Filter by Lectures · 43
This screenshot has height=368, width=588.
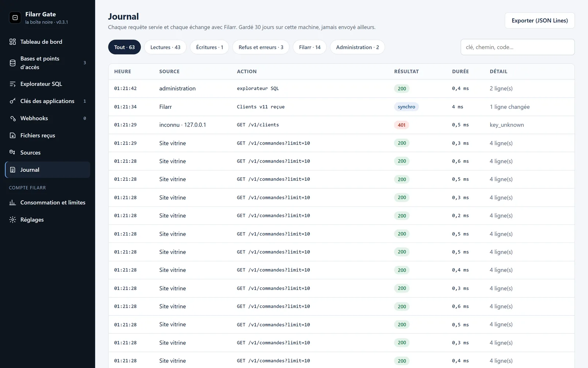(165, 47)
